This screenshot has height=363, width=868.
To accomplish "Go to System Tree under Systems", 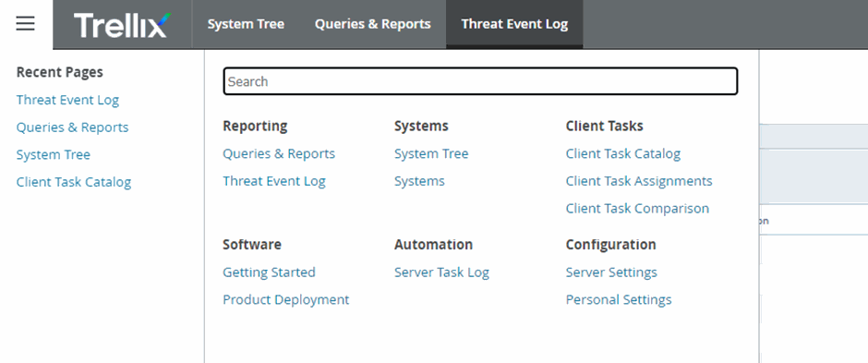I will tap(431, 153).
